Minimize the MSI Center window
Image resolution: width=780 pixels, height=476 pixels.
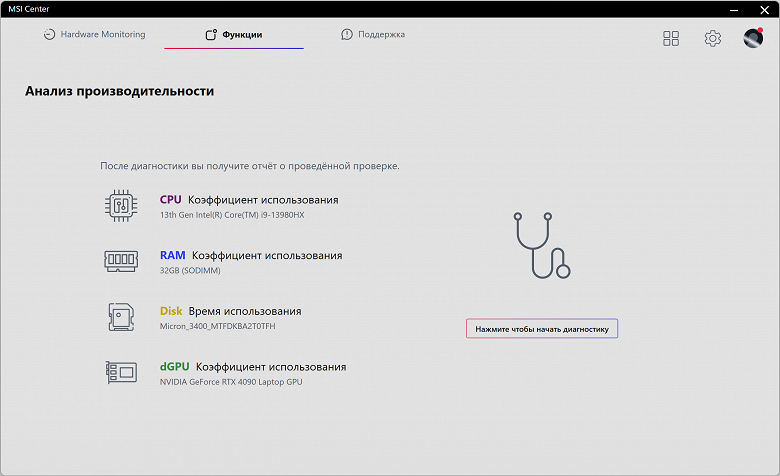734,9
